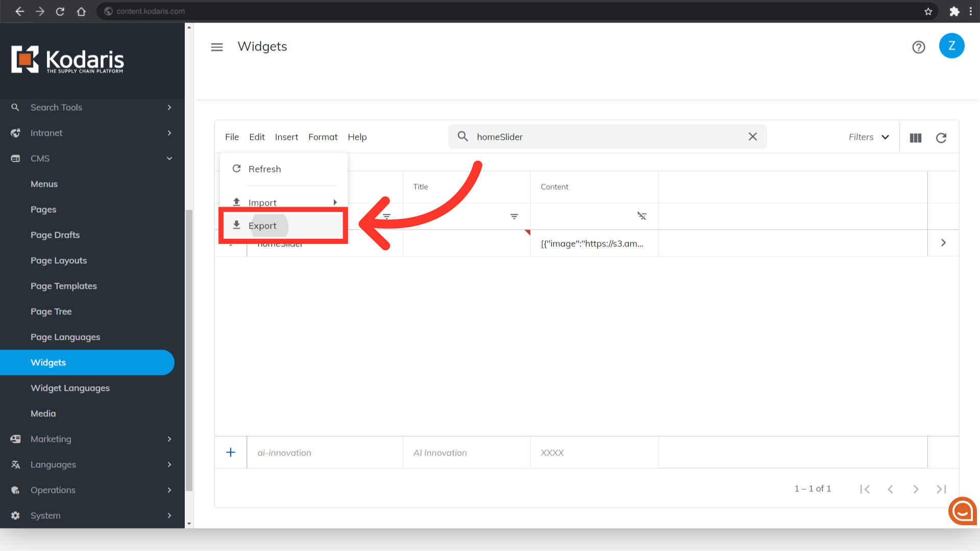Open the Format menu
This screenshot has height=551, width=980.
pos(323,137)
